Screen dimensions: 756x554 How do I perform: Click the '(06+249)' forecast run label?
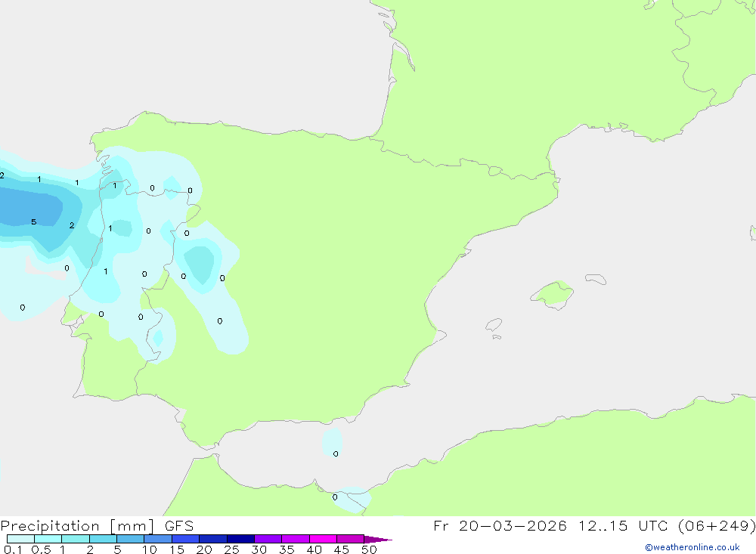pyautogui.click(x=717, y=525)
